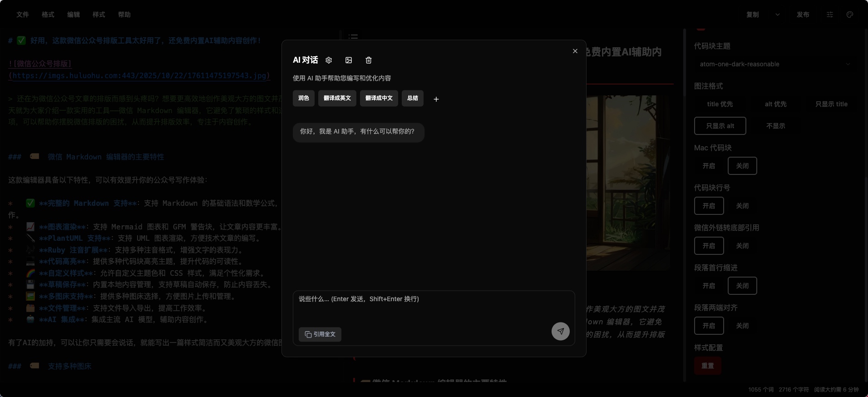Click the 1055 个词 word count

pos(761,390)
